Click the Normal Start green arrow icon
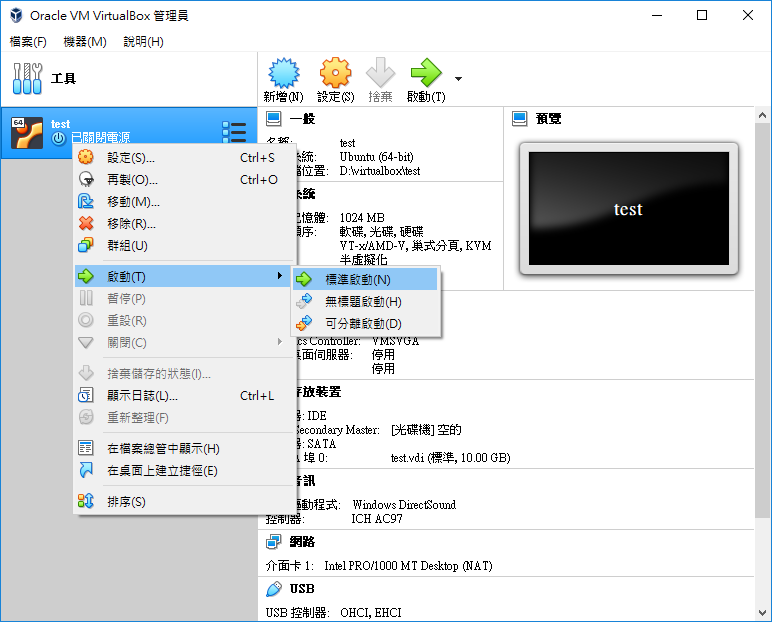This screenshot has height=622, width=772. [x=304, y=279]
